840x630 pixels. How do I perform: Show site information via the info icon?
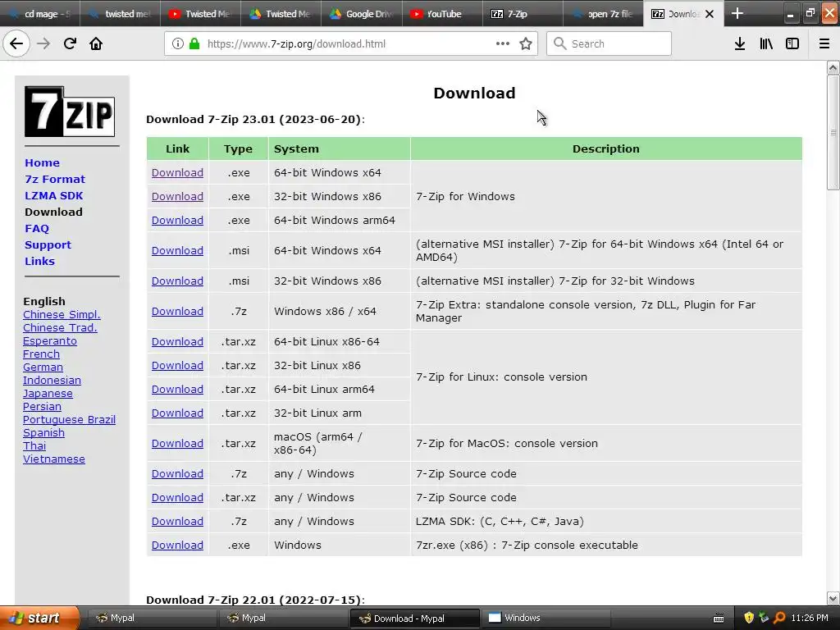(178, 44)
